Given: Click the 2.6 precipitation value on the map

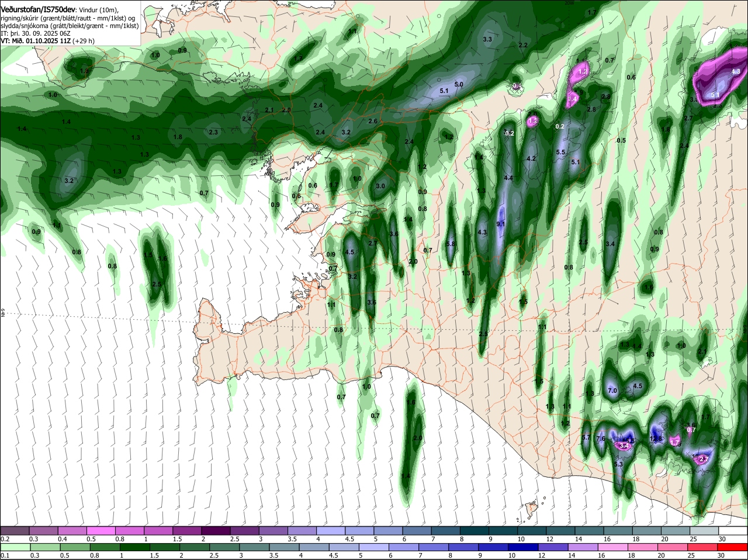Looking at the screenshot, I should 373,121.
